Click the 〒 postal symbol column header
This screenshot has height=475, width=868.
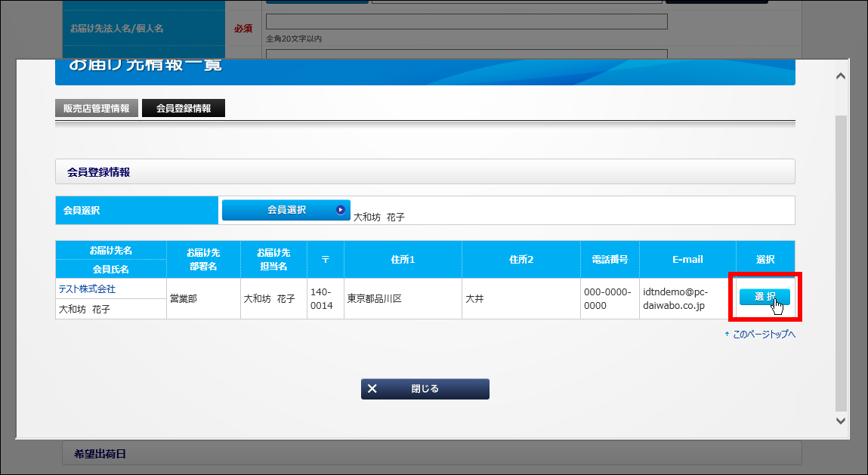pyautogui.click(x=325, y=259)
